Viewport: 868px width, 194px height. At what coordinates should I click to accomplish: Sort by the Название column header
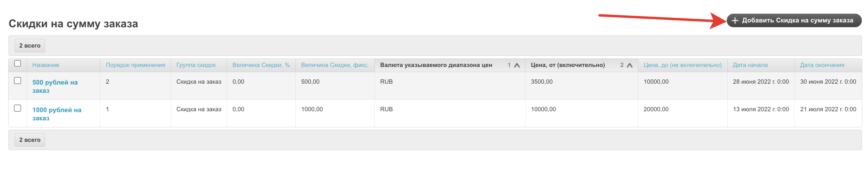tap(46, 65)
